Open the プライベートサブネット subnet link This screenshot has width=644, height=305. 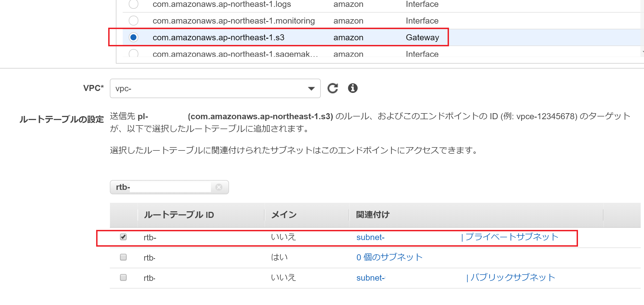point(511,237)
